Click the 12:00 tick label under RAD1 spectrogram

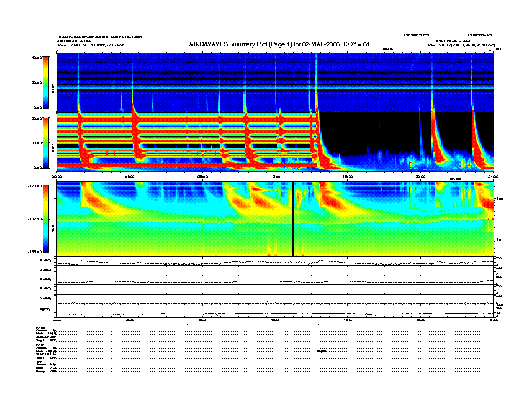pos(275,177)
